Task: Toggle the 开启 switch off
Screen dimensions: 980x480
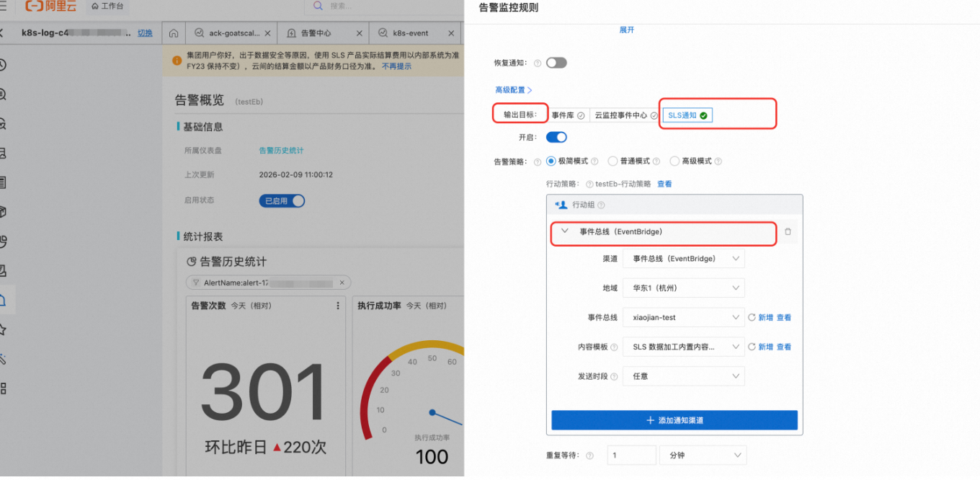Action: [x=556, y=137]
